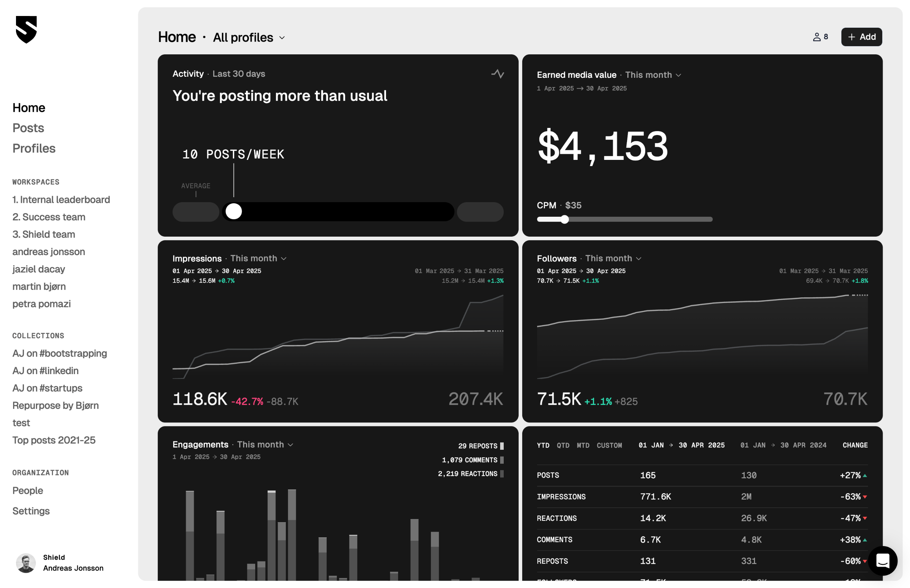Open the All profiles dropdown

point(249,37)
